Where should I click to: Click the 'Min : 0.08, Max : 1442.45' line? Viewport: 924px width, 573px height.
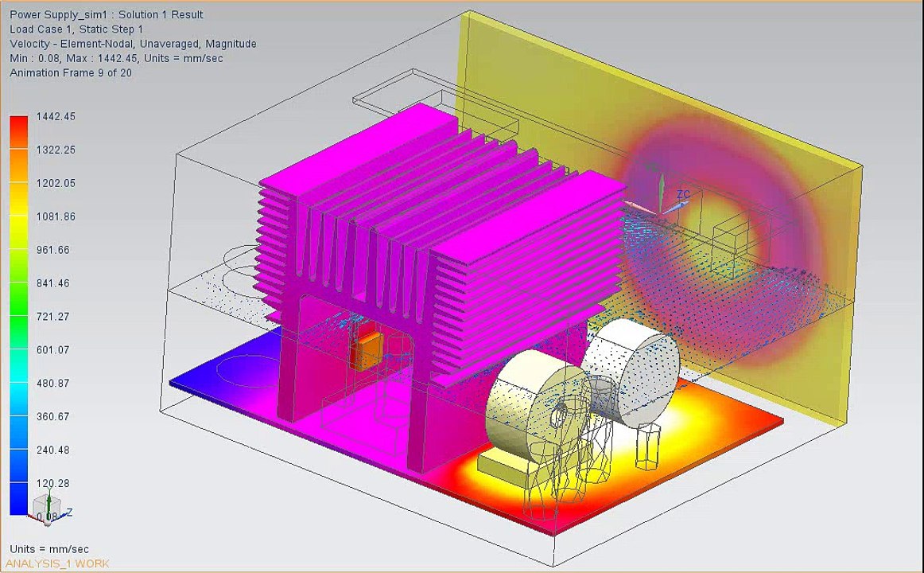click(116, 58)
